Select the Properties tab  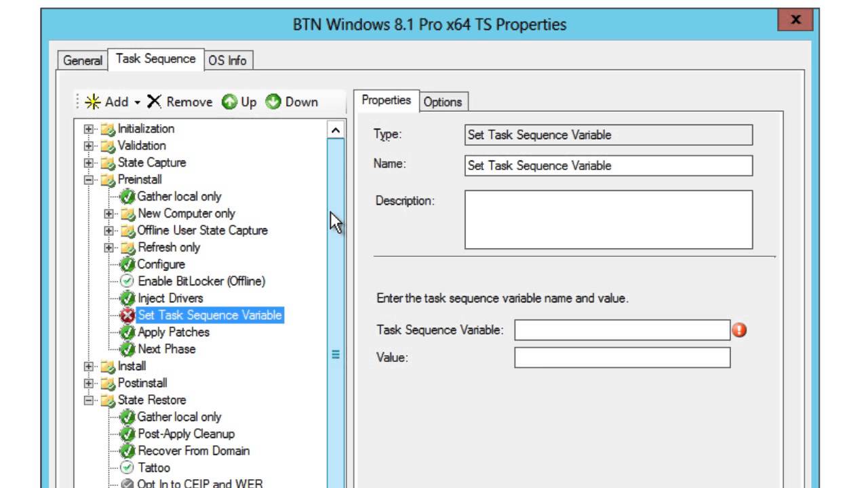[x=386, y=100]
